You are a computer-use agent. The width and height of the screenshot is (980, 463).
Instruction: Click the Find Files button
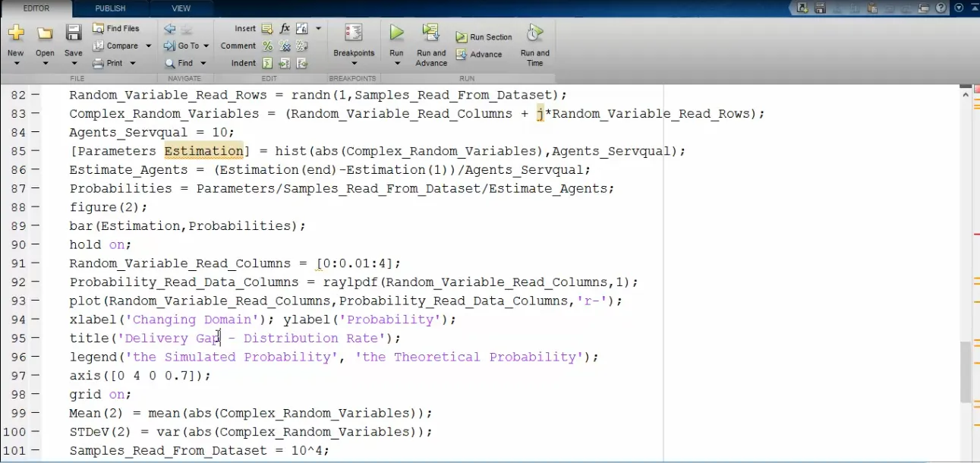coord(116,29)
